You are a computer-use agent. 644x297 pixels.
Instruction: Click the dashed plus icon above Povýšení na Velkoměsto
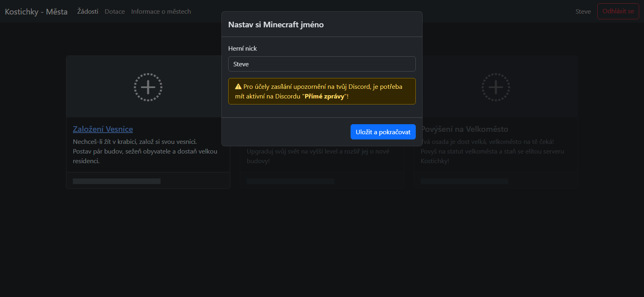496,87
